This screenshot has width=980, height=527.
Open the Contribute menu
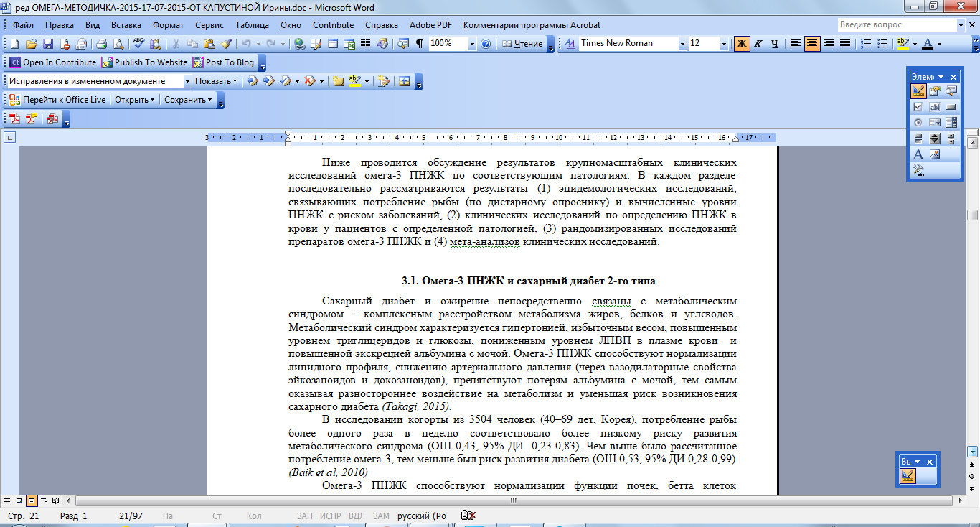click(334, 24)
